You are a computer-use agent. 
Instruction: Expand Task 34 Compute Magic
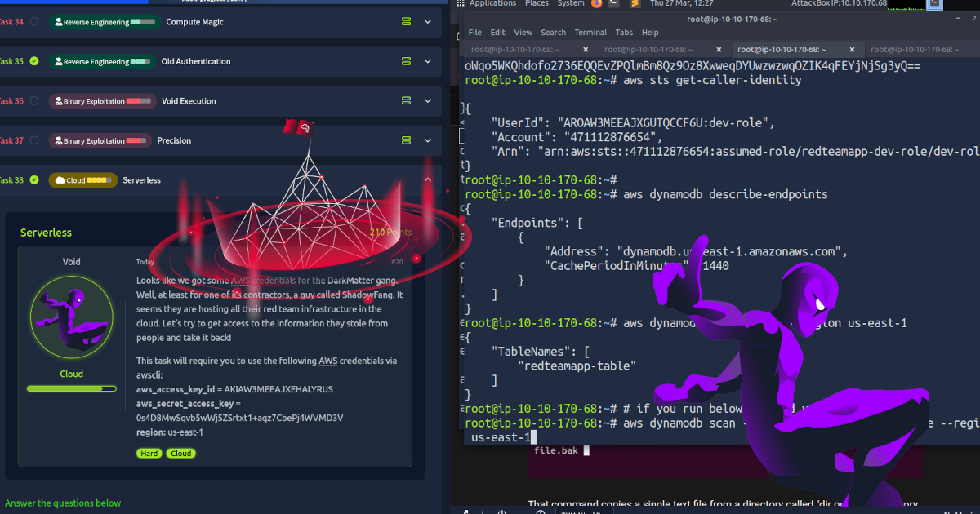pyautogui.click(x=427, y=22)
